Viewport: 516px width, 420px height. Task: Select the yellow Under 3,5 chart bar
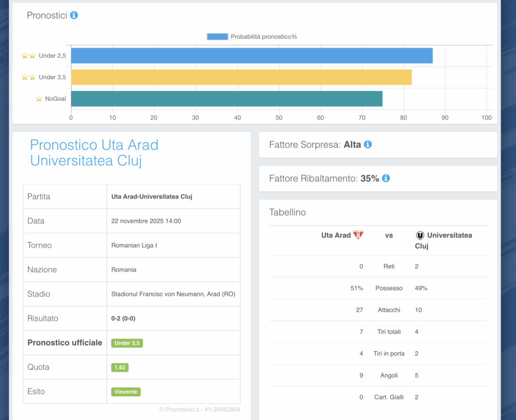tap(241, 77)
